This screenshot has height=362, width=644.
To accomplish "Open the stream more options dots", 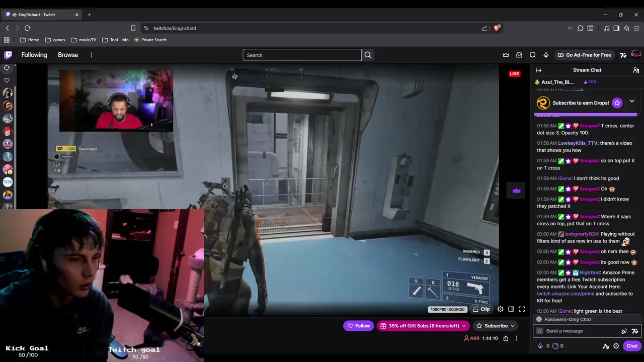I will 516,338.
